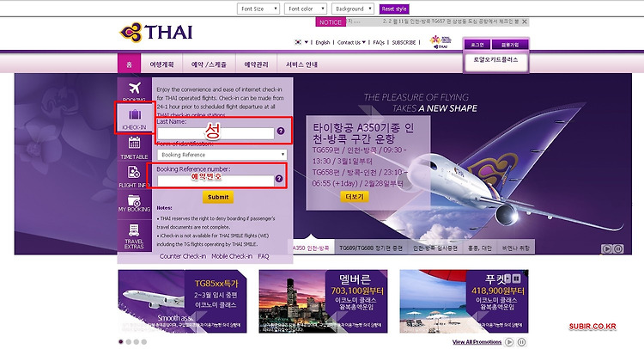Open Mobile Check-in link
The width and height of the screenshot is (644, 349).
(x=232, y=256)
